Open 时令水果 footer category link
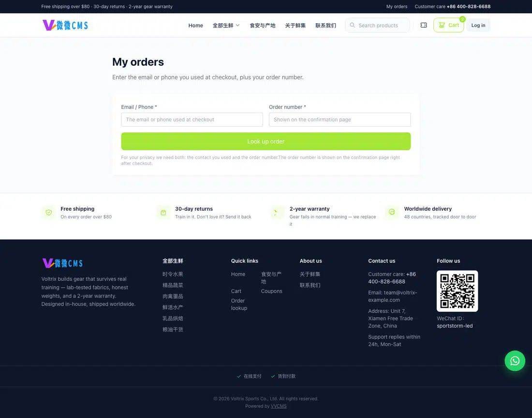This screenshot has height=418, width=532. (x=173, y=274)
